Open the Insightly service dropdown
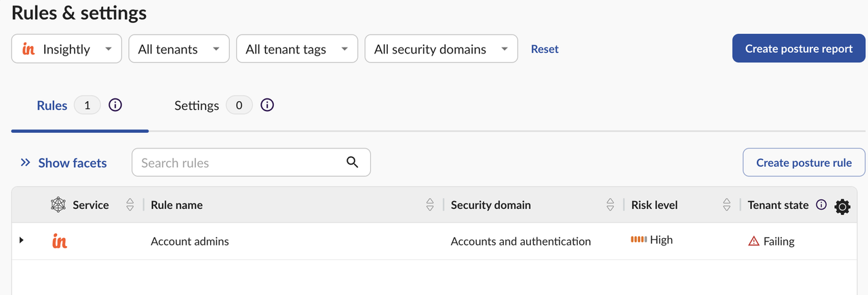 click(66, 49)
